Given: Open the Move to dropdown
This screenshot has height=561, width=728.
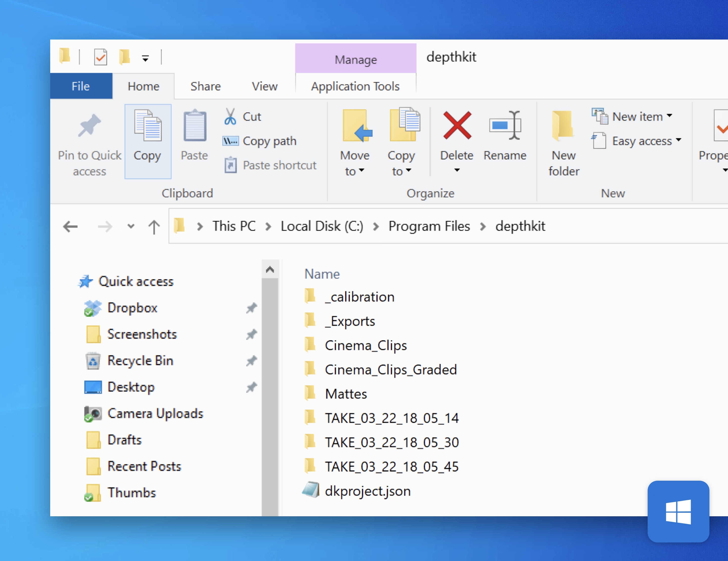Looking at the screenshot, I should [x=355, y=163].
